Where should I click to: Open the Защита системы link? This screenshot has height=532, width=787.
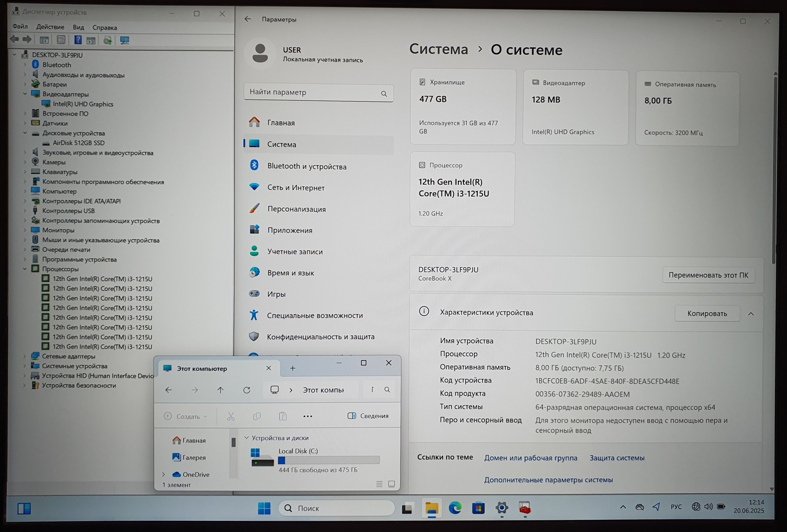[616, 458]
